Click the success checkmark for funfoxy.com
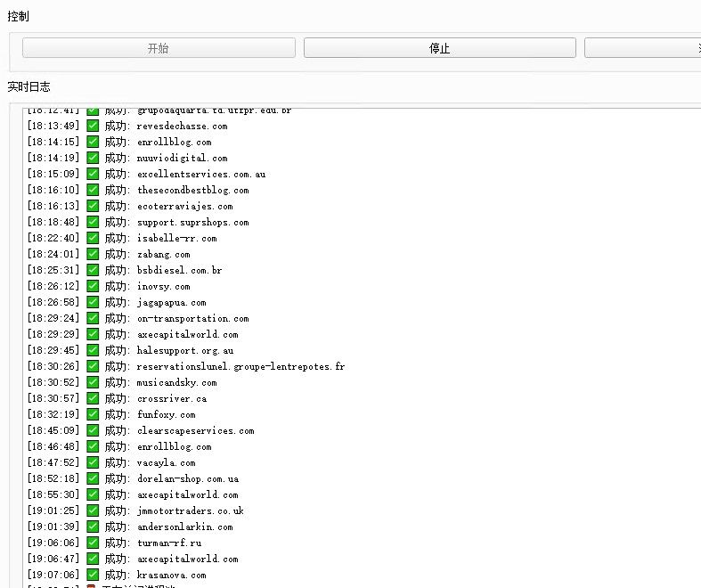 click(93, 414)
